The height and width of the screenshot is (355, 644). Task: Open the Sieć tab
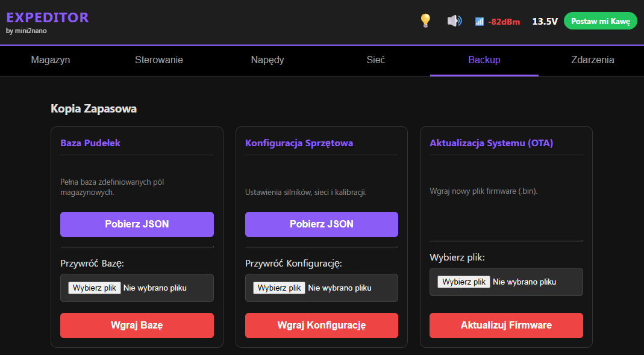point(376,60)
